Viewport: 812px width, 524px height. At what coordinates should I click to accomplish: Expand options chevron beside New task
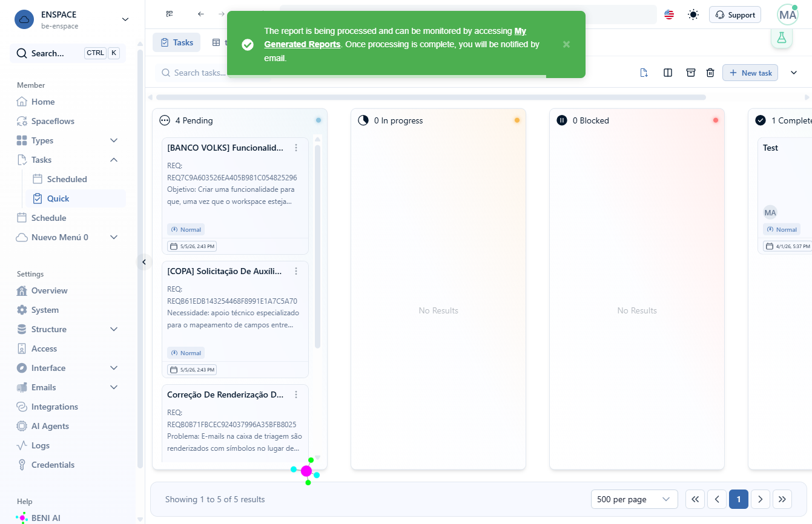click(794, 73)
